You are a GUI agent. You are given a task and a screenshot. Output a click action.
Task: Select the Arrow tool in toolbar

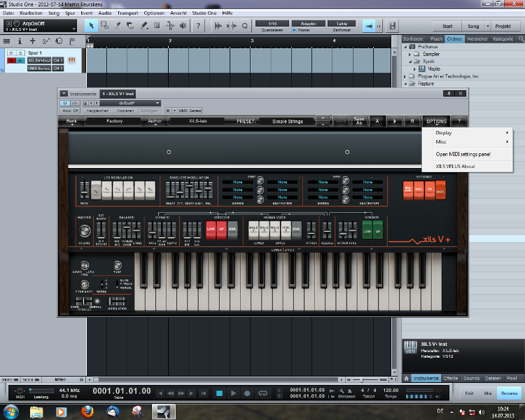pyautogui.click(x=91, y=26)
